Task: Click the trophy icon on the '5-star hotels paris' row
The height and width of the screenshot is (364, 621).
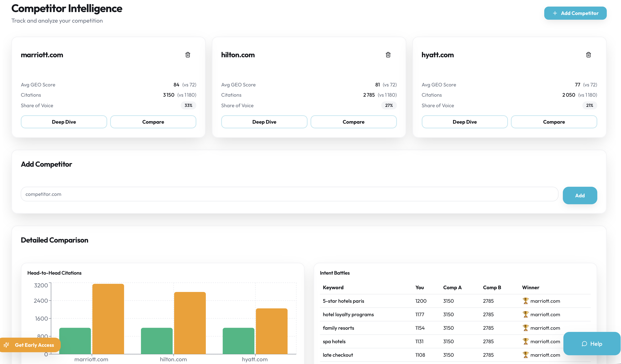Action: tap(525, 301)
